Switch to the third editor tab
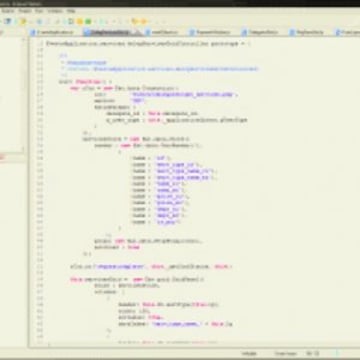Screen dimensions: 360x360 [162, 32]
